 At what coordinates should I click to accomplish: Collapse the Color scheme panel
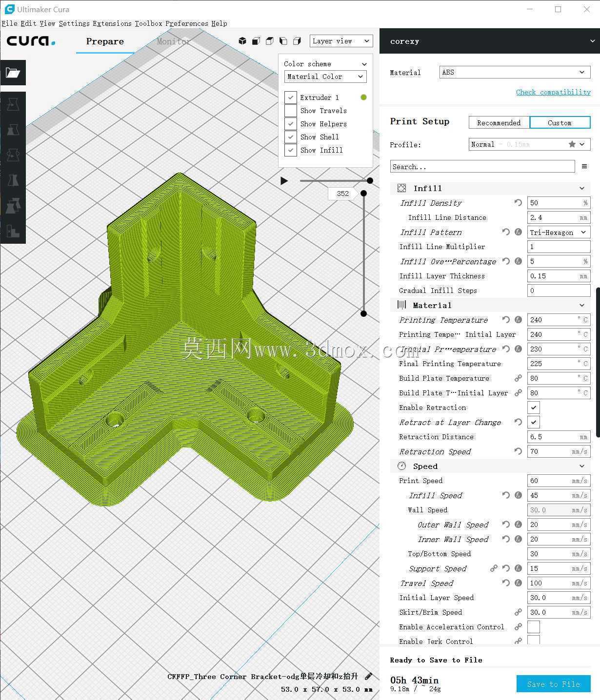pyautogui.click(x=364, y=64)
